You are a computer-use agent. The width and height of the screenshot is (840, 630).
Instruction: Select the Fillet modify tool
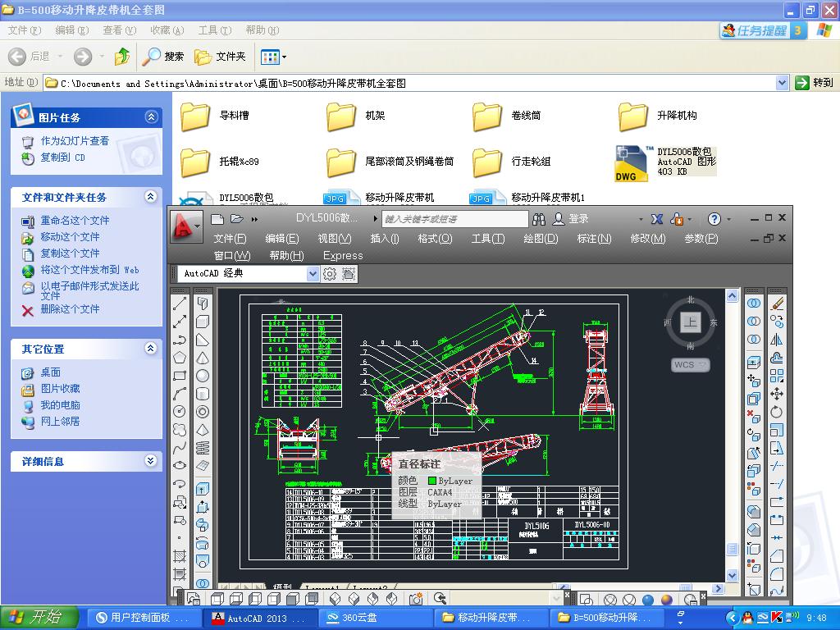coord(777,573)
